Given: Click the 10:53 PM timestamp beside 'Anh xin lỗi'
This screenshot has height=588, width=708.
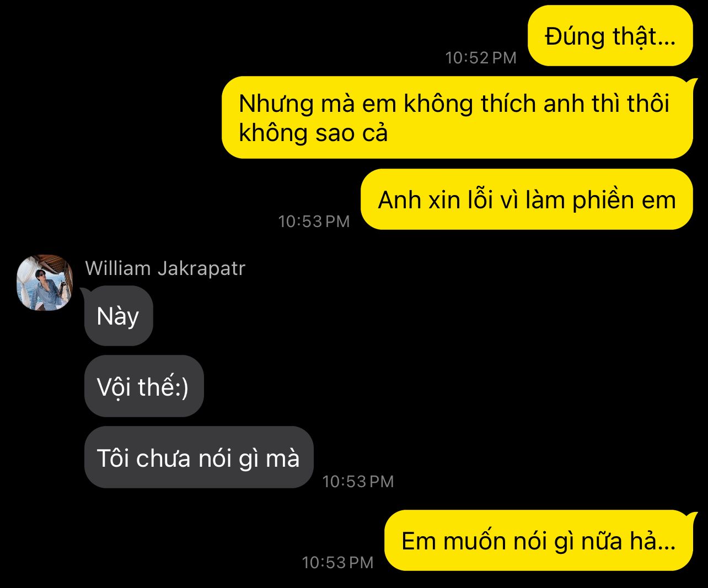Looking at the screenshot, I should click(x=314, y=221).
